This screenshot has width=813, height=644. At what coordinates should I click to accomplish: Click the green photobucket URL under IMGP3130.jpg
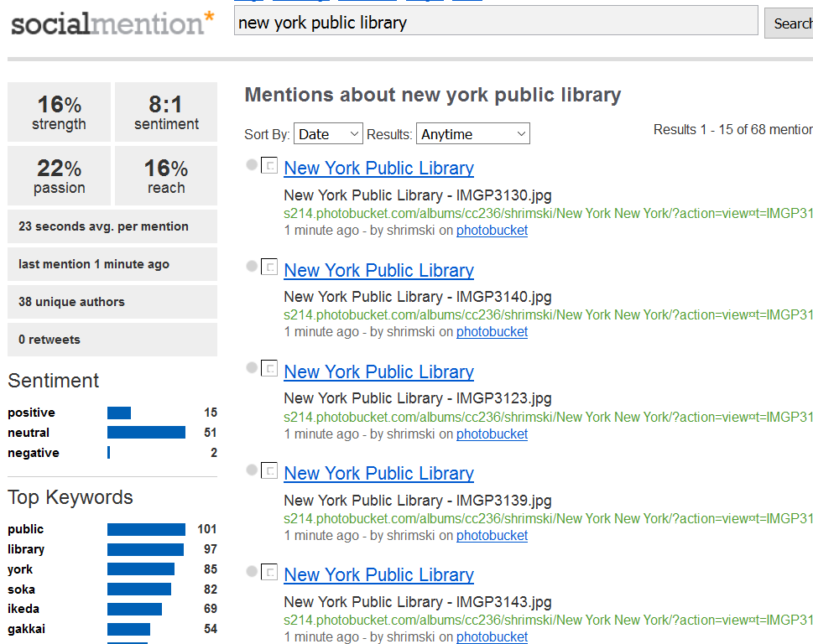pyautogui.click(x=548, y=213)
